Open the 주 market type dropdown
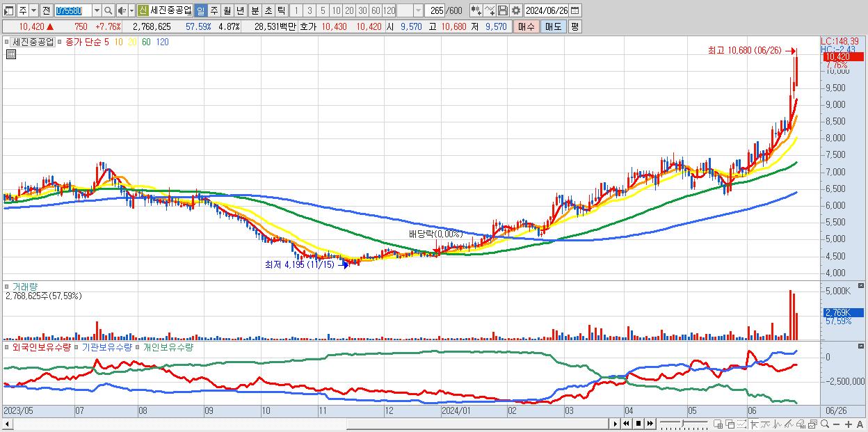 pos(33,10)
